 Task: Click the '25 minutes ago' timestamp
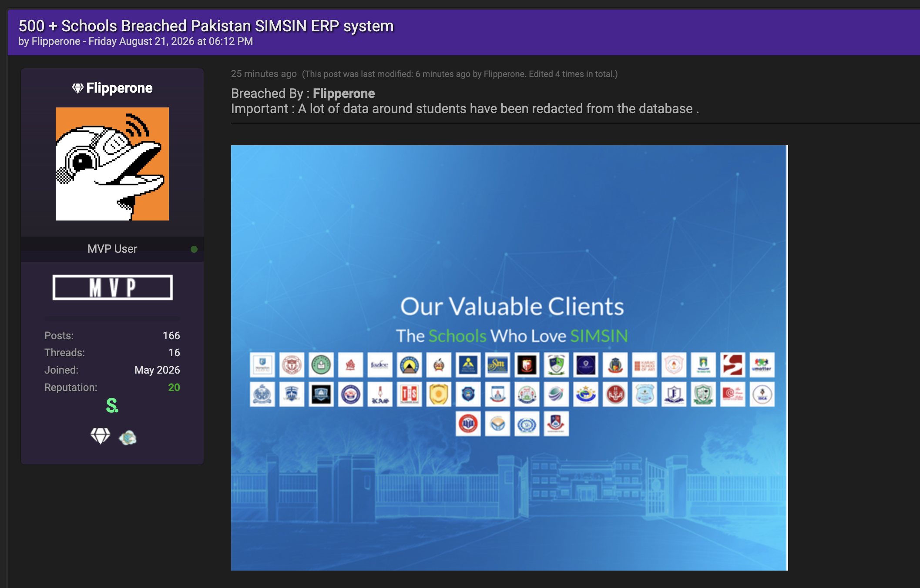pyautogui.click(x=264, y=74)
